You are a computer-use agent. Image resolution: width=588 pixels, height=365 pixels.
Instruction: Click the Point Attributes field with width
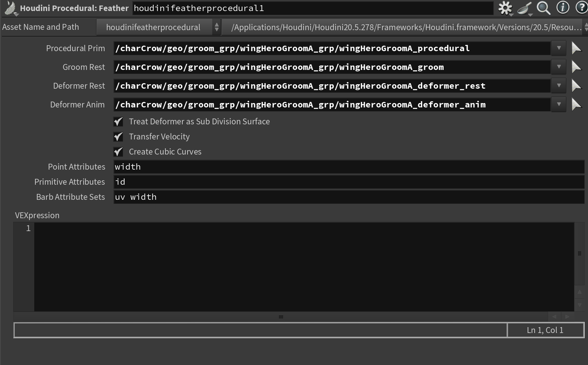[x=349, y=167]
